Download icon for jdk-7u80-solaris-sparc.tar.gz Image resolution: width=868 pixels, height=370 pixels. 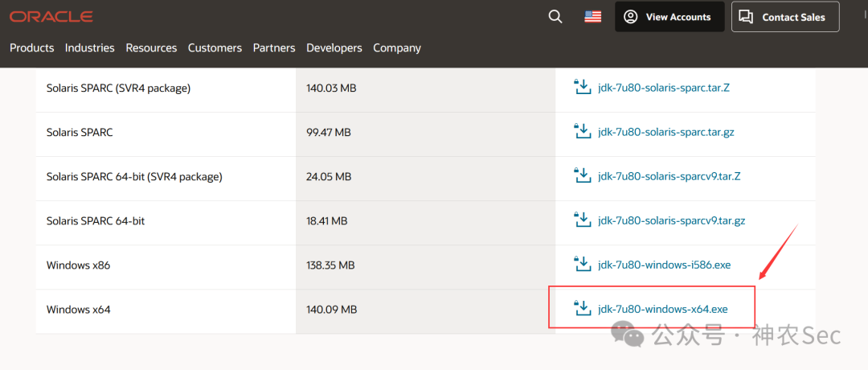(582, 131)
